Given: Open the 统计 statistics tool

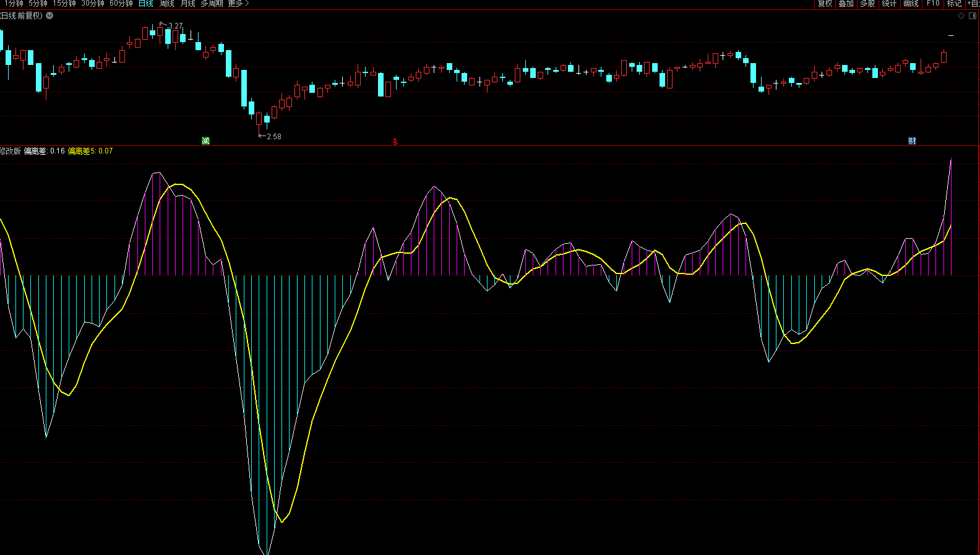Looking at the screenshot, I should tap(889, 4).
